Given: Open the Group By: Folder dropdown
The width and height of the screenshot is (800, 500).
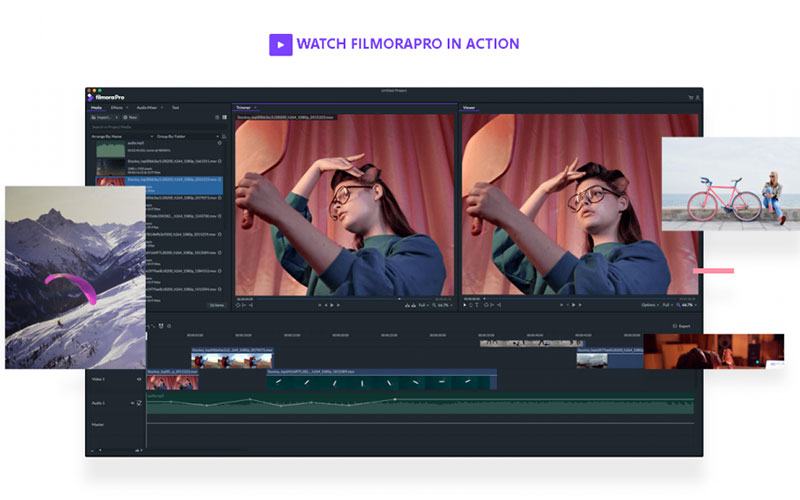Looking at the screenshot, I should pyautogui.click(x=188, y=137).
